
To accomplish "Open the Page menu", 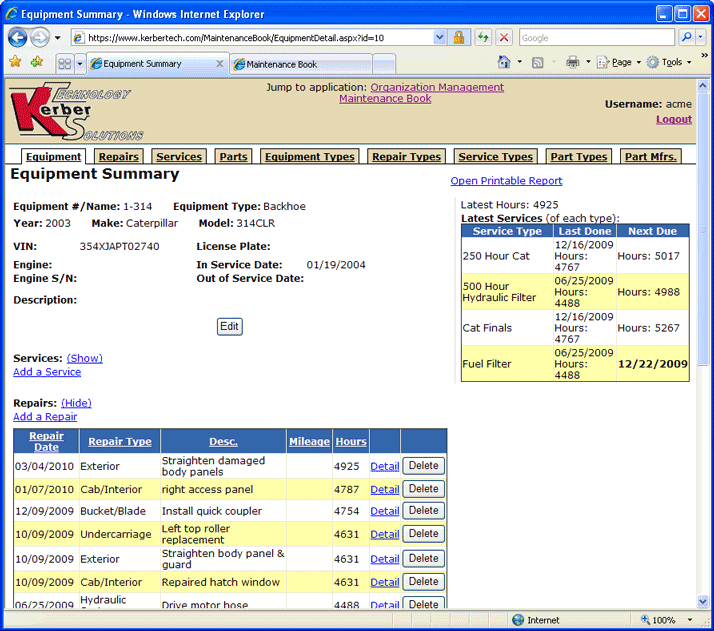I will [618, 62].
